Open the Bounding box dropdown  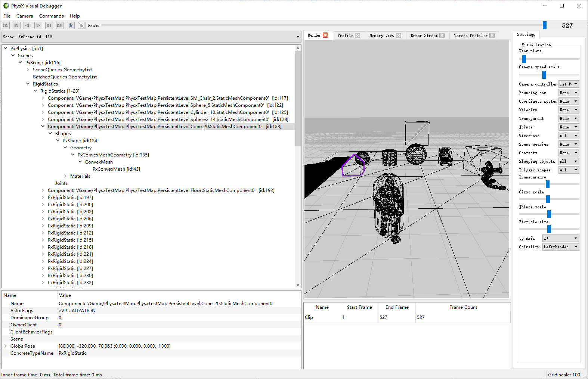point(569,93)
